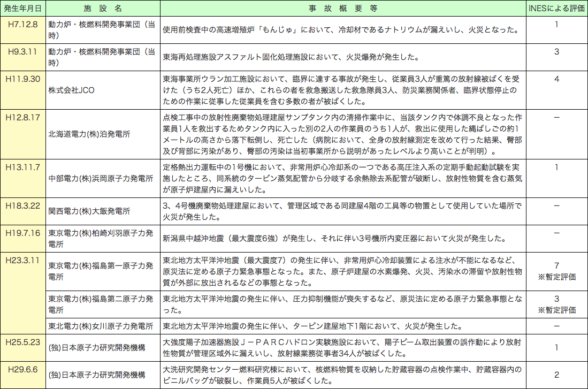Click the dash rating in 女川原子力発電所 row
This screenshot has width=588, height=389.
pyautogui.click(x=556, y=326)
